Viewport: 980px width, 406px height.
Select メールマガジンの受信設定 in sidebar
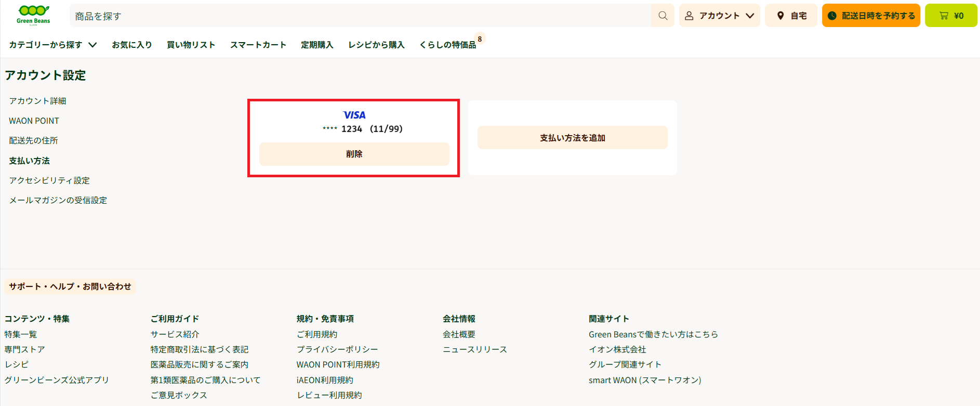point(58,200)
